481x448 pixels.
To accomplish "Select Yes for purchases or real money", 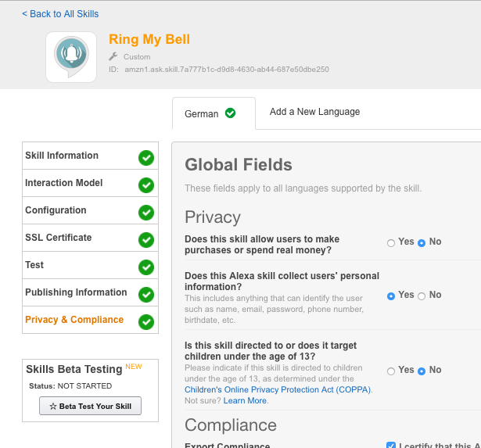I will click(x=391, y=243).
